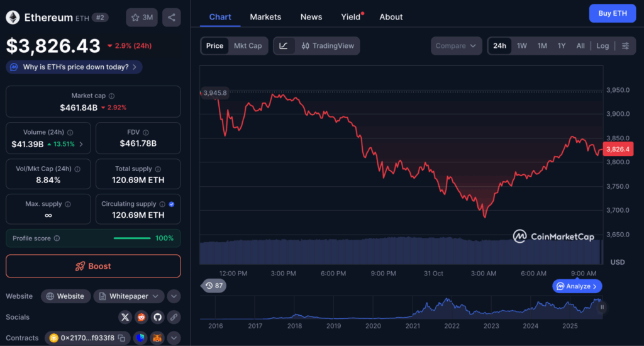Expand the Whitepaper dropdown

click(x=157, y=296)
